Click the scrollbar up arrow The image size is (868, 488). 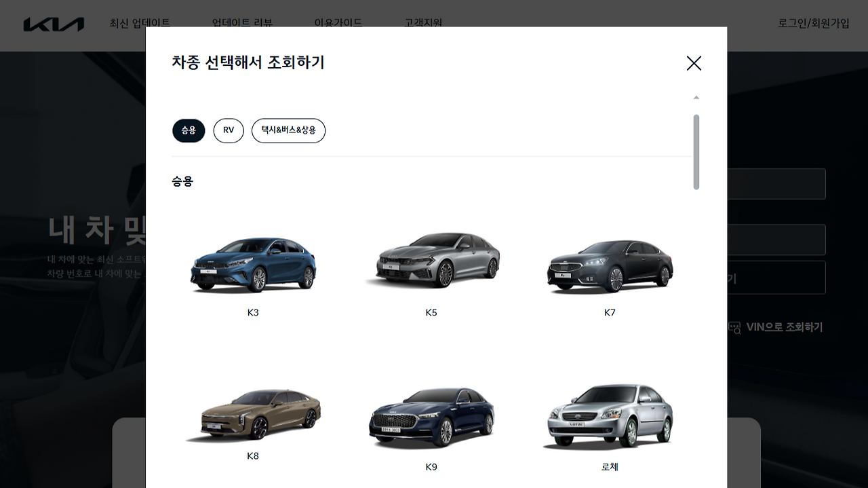coord(696,98)
